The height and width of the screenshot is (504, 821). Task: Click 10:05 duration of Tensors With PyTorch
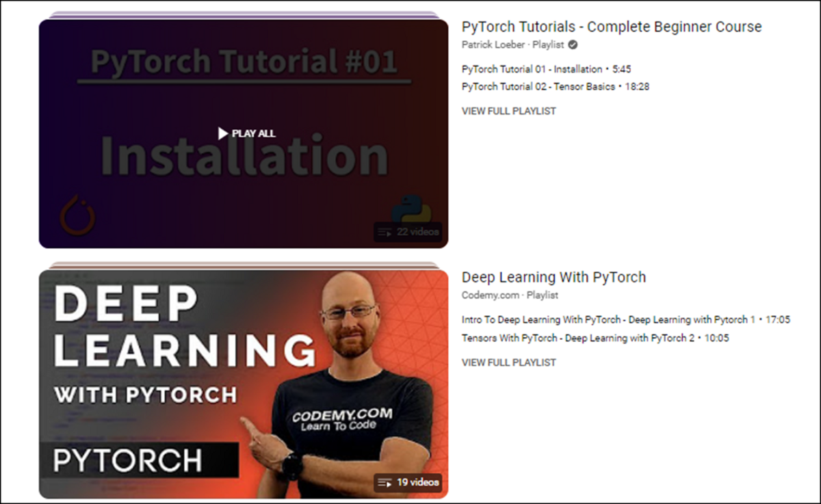point(717,338)
